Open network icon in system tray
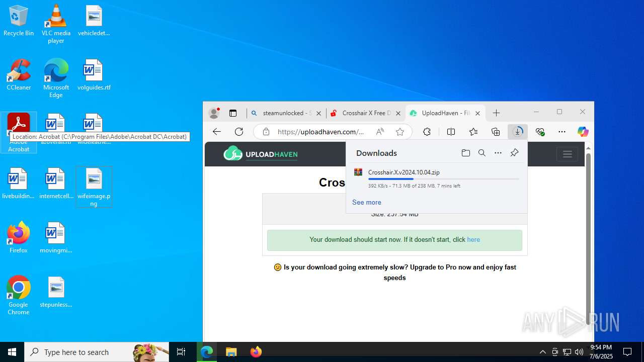This screenshot has width=644, height=362. 567,352
